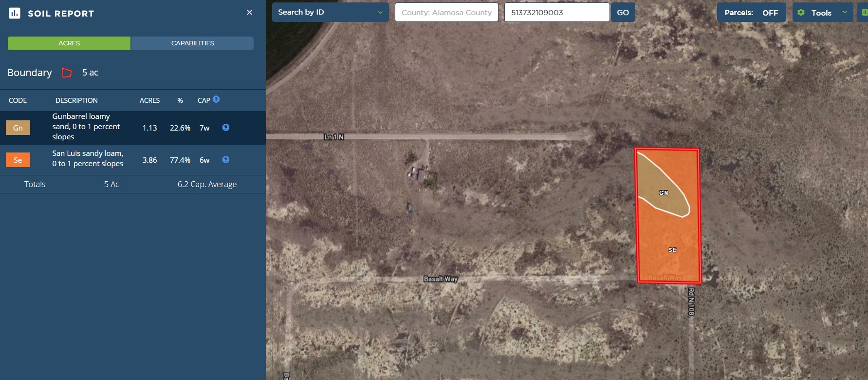Image resolution: width=868 pixels, height=380 pixels.
Task: Click the parcel ID field 513732109003
Action: click(x=556, y=13)
